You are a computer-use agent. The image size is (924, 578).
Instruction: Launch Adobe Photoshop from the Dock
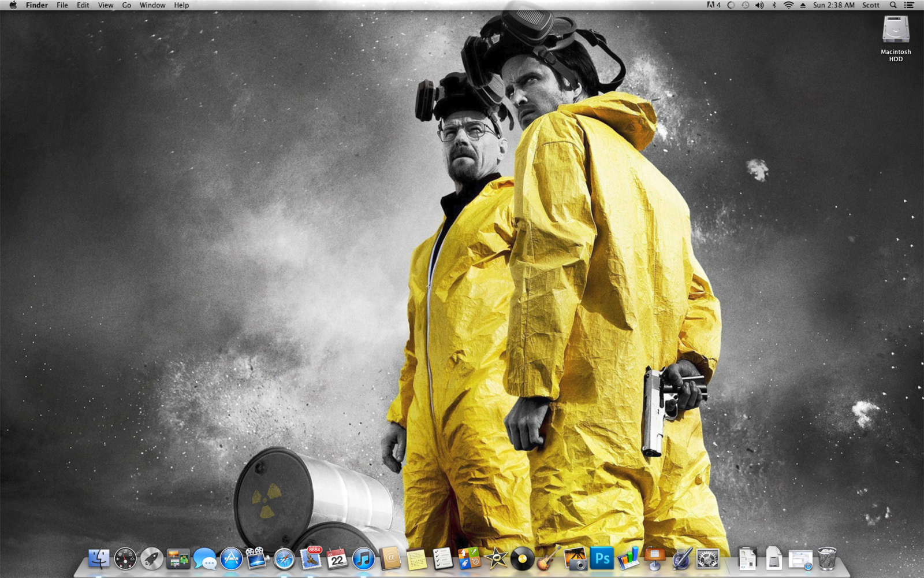[602, 559]
